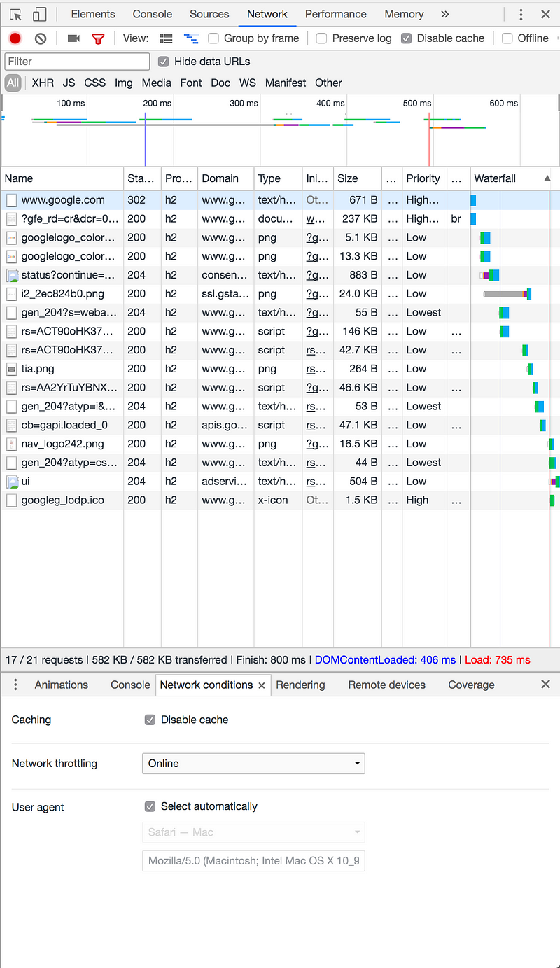Image resolution: width=560 pixels, height=968 pixels.
Task: Close the bottom drawer panel
Action: [546, 685]
